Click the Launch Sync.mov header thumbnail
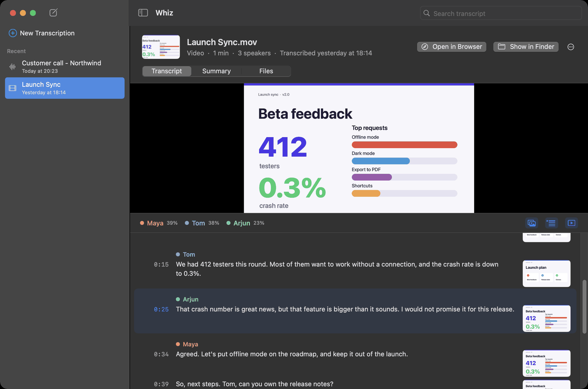This screenshot has width=588, height=389. (x=161, y=47)
